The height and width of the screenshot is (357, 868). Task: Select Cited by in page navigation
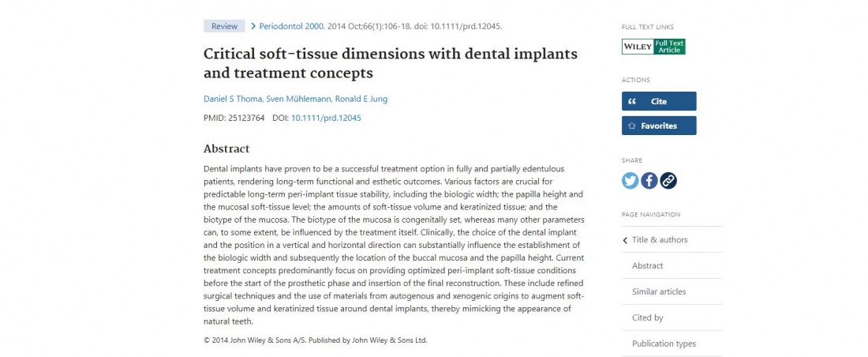coord(648,318)
